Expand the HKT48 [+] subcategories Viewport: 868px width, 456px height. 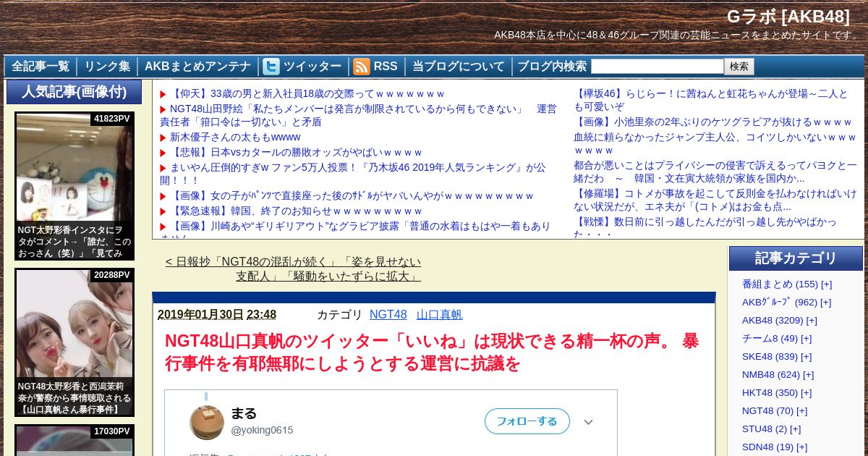click(806, 392)
